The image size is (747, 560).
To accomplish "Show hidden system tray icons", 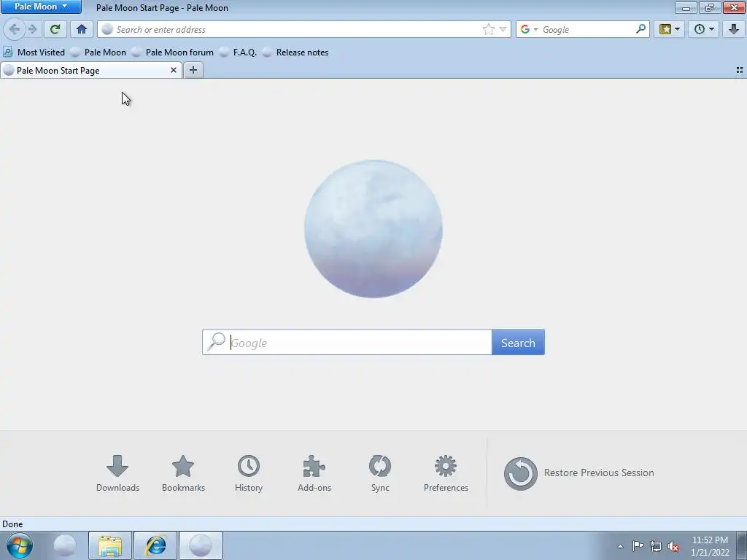I will pos(620,546).
